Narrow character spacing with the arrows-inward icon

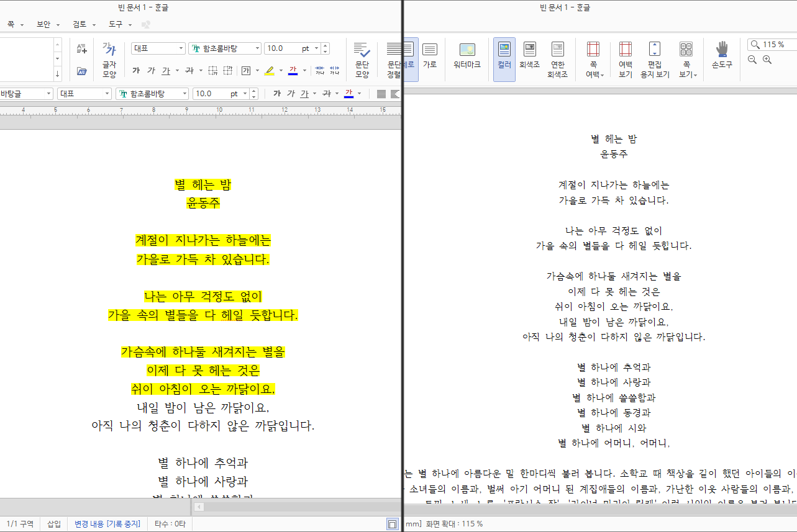(x=320, y=71)
